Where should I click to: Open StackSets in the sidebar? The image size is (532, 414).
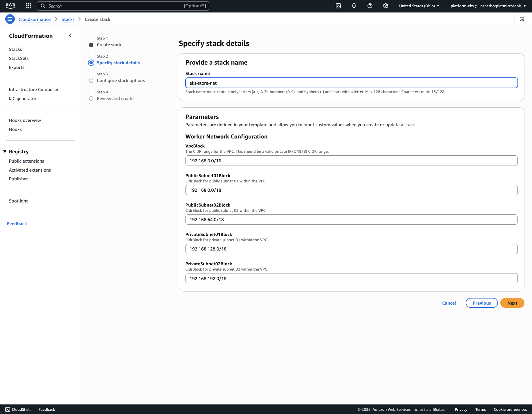pos(19,58)
